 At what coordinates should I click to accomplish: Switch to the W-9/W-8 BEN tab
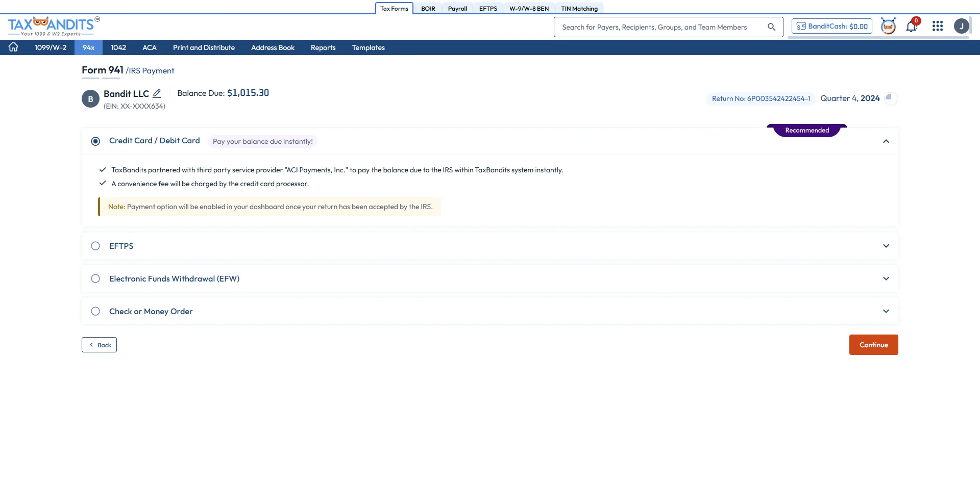(x=529, y=9)
